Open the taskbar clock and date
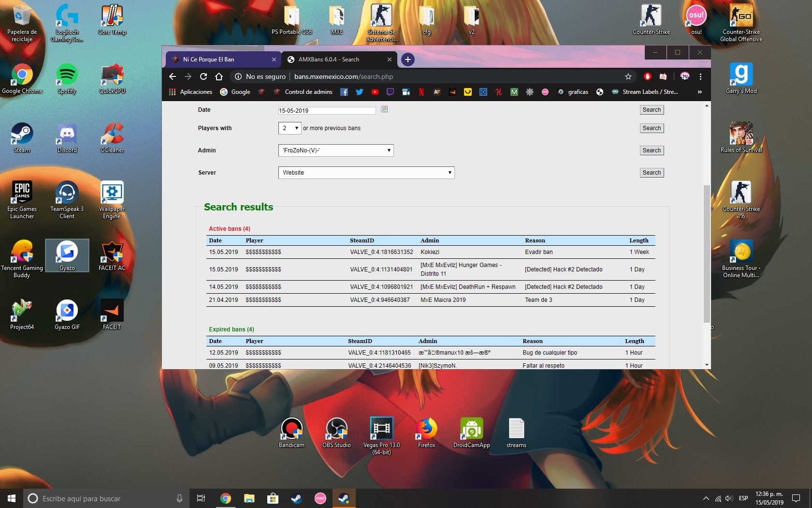 coord(769,498)
